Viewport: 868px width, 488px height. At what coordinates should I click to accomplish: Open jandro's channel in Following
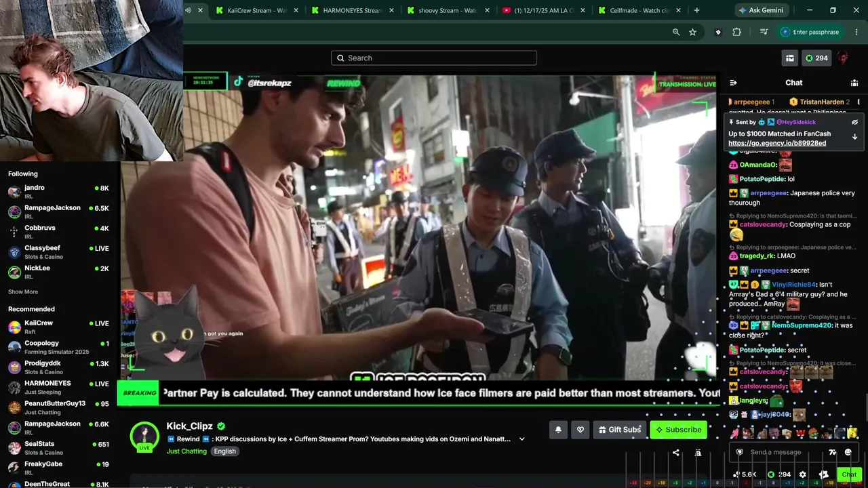(58, 191)
